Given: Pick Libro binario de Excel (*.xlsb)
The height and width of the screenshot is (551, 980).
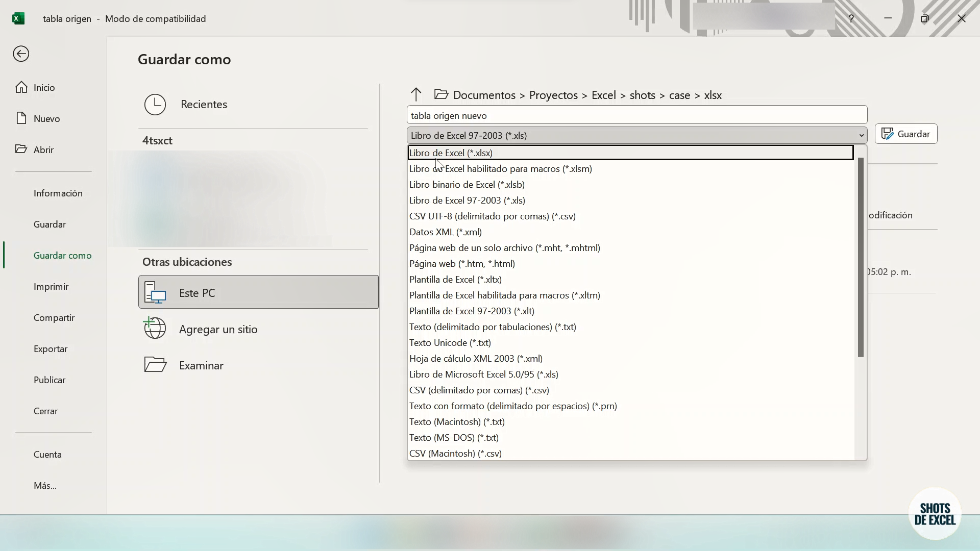Looking at the screenshot, I should [x=630, y=184].
